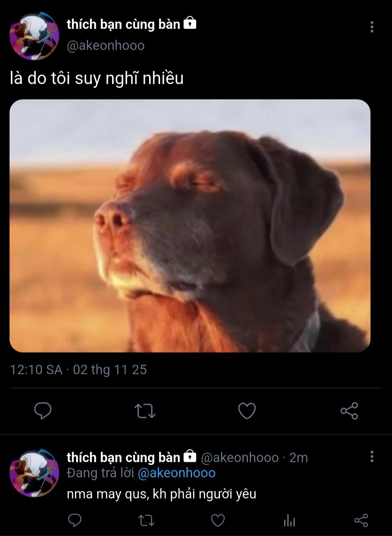Tap the reply text "nma may qus, kh phải người yêu"

(x=162, y=494)
